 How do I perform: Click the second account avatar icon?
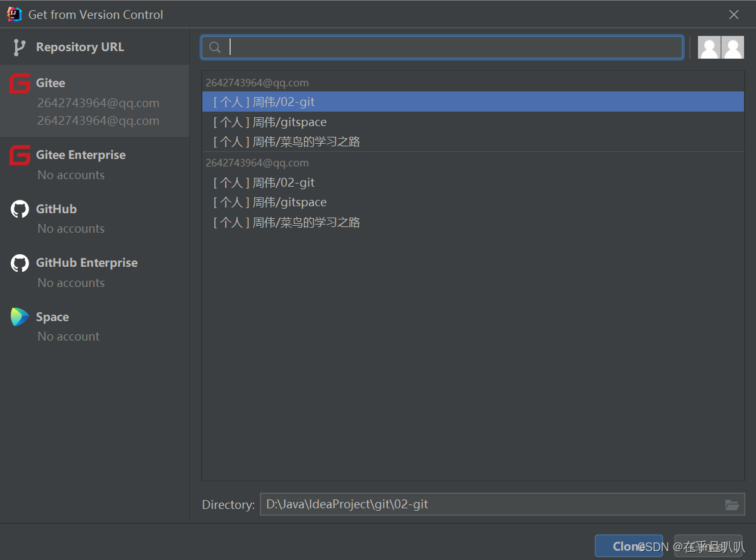click(x=733, y=47)
